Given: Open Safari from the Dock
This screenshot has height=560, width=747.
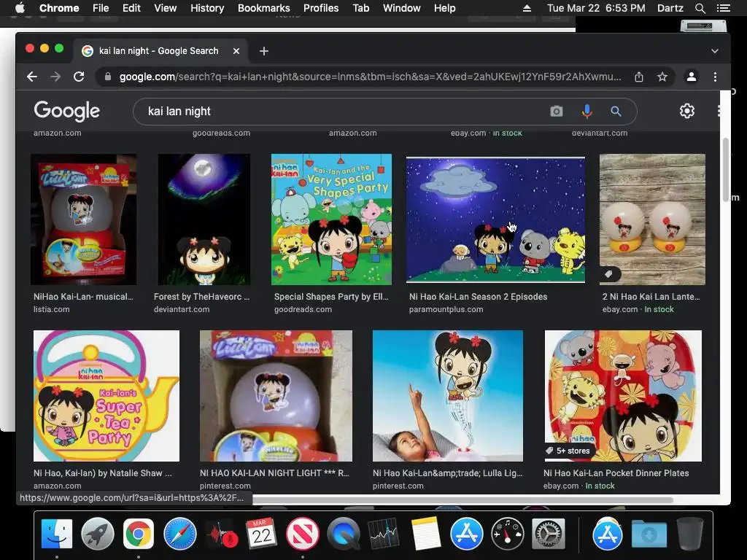Looking at the screenshot, I should (179, 534).
